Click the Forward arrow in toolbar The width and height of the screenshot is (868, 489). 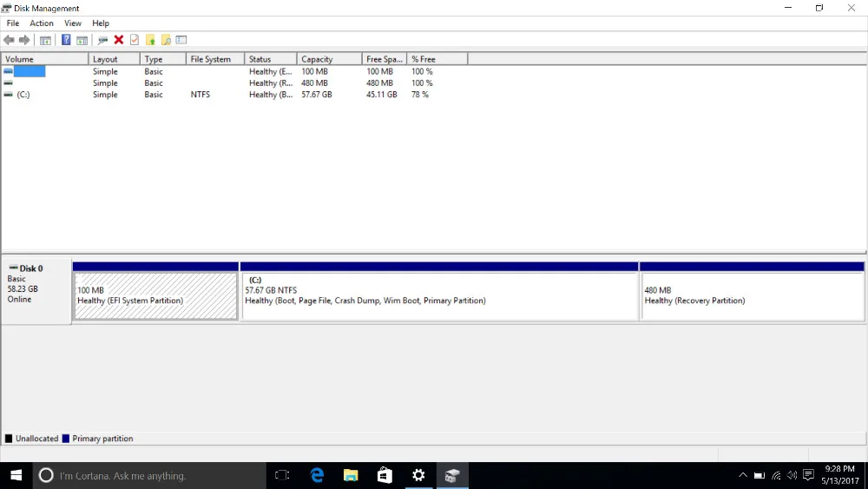(x=24, y=40)
